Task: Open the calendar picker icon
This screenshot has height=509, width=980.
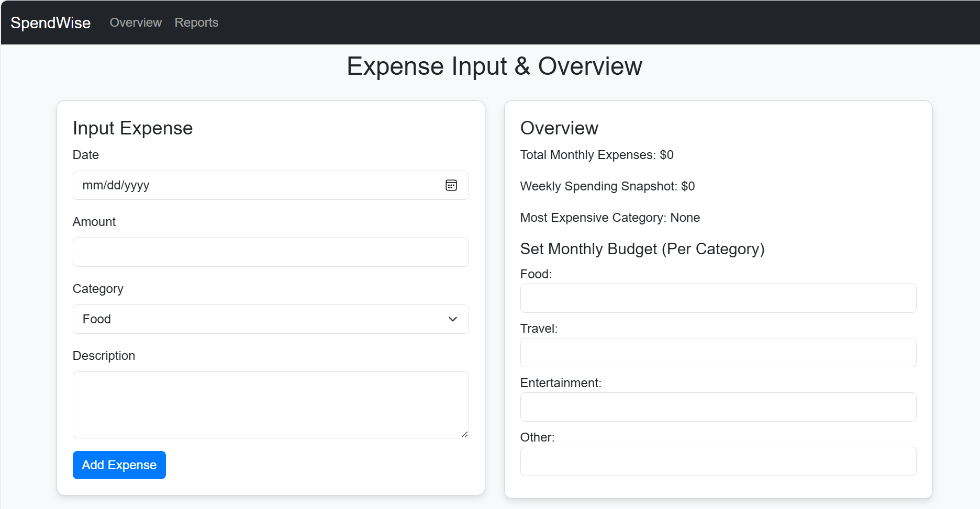Action: click(x=451, y=185)
